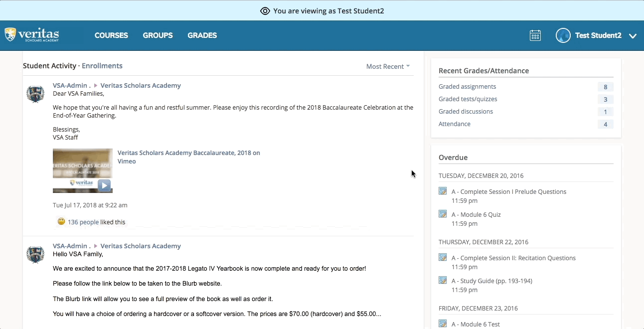Click the Test Student2 profile avatar
The width and height of the screenshot is (644, 329).
click(x=563, y=35)
